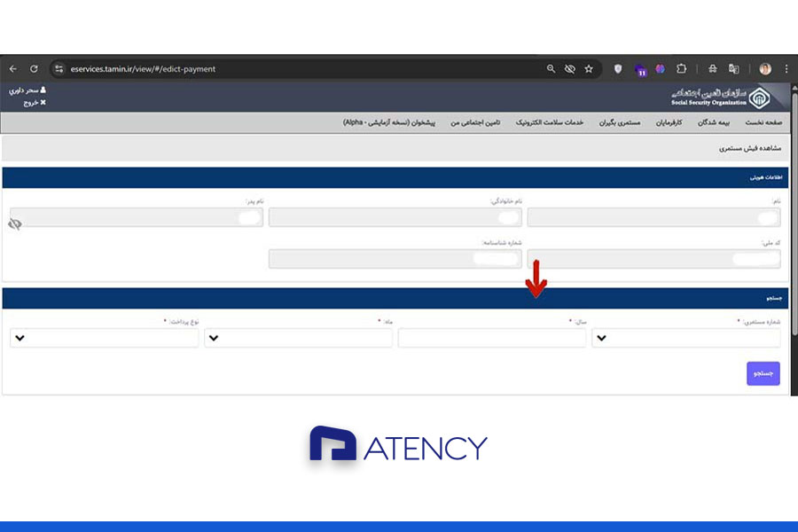Click the browser back arrow
Image resolution: width=798 pixels, height=532 pixels.
[12, 68]
